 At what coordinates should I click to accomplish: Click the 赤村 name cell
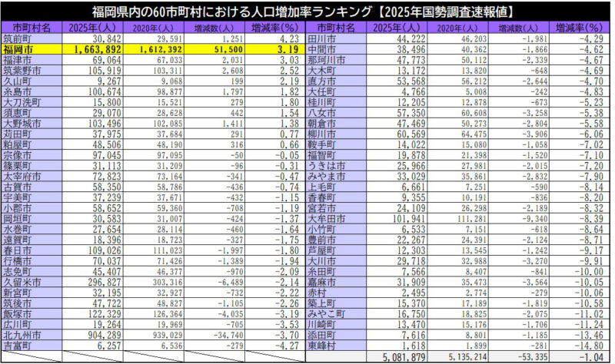336,293
